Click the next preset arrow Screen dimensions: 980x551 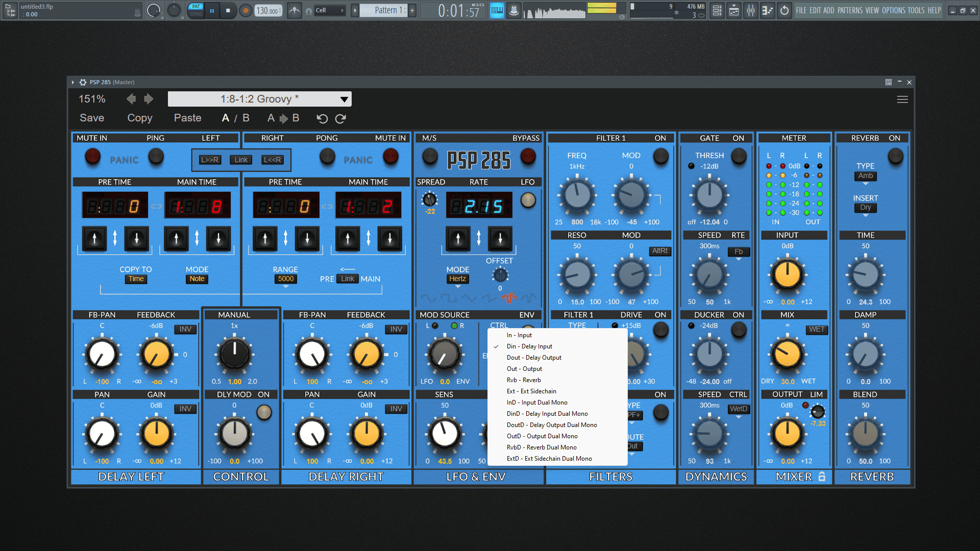click(149, 99)
